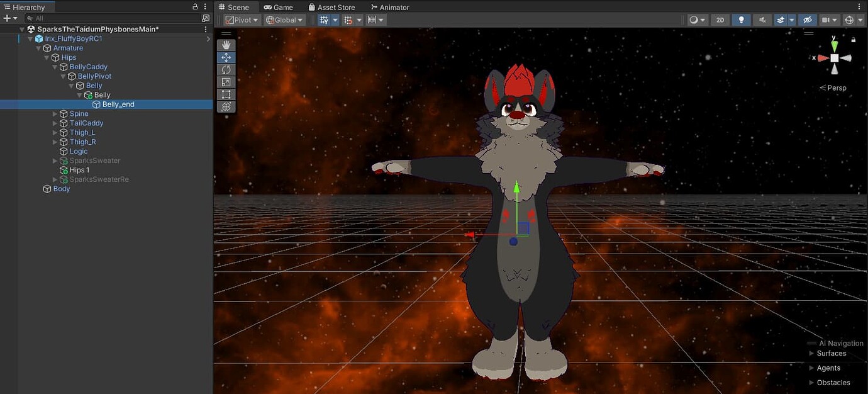The height and width of the screenshot is (394, 868).
Task: Open the scene camera settings
Action: point(830,20)
